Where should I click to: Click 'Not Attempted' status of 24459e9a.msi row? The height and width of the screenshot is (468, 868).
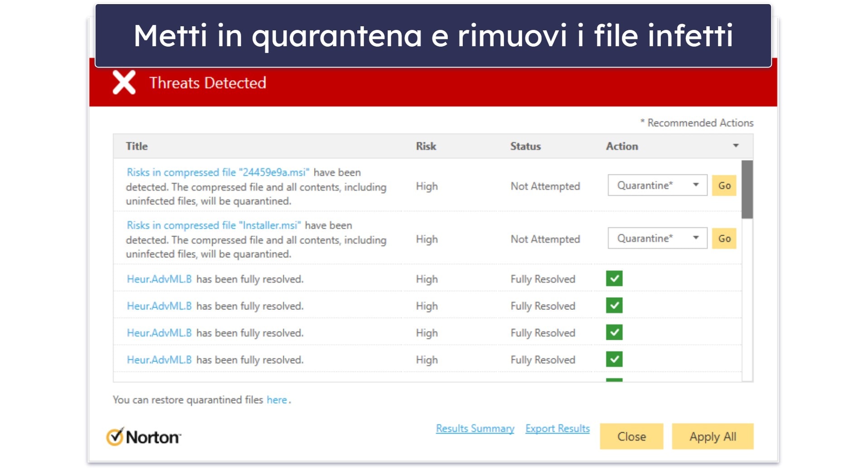[545, 186]
